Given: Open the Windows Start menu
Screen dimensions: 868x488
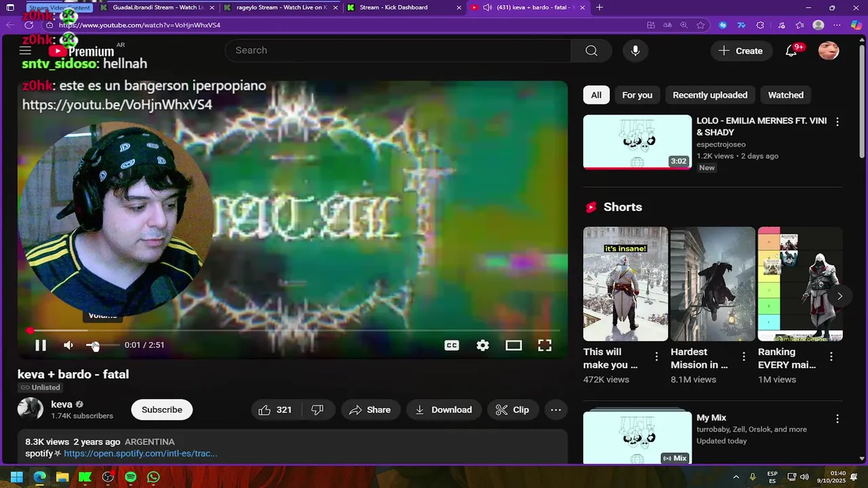Looking at the screenshot, I should (17, 477).
